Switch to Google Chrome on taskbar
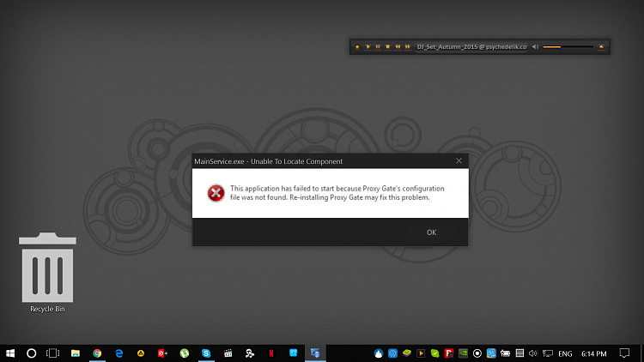Screen dimensions: 644x362 point(97,353)
